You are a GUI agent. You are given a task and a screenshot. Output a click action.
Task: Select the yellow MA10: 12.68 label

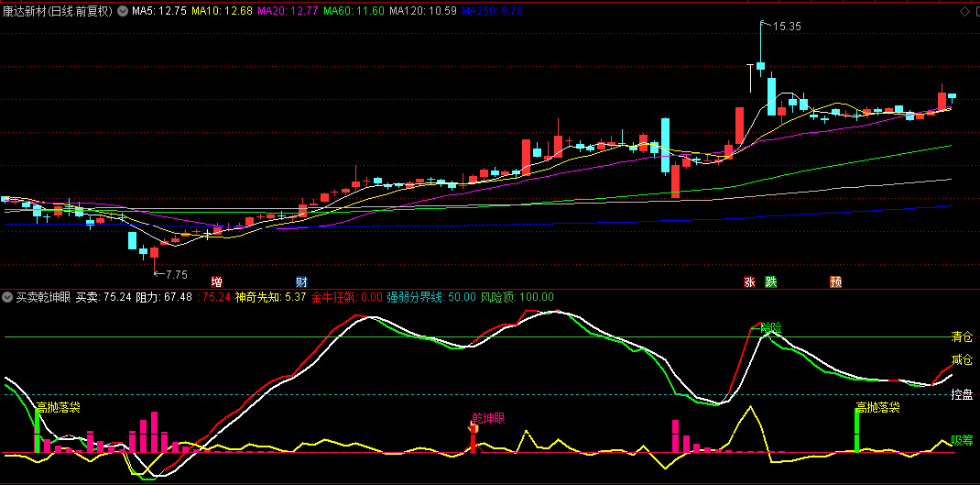click(222, 11)
